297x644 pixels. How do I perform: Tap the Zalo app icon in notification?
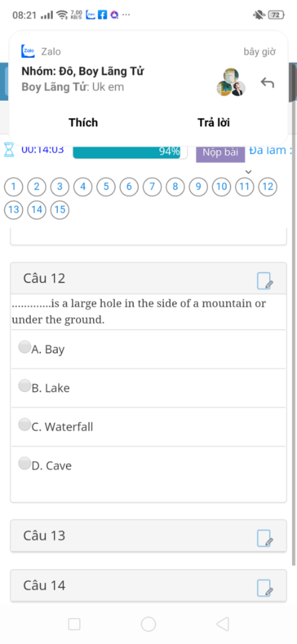click(x=28, y=51)
